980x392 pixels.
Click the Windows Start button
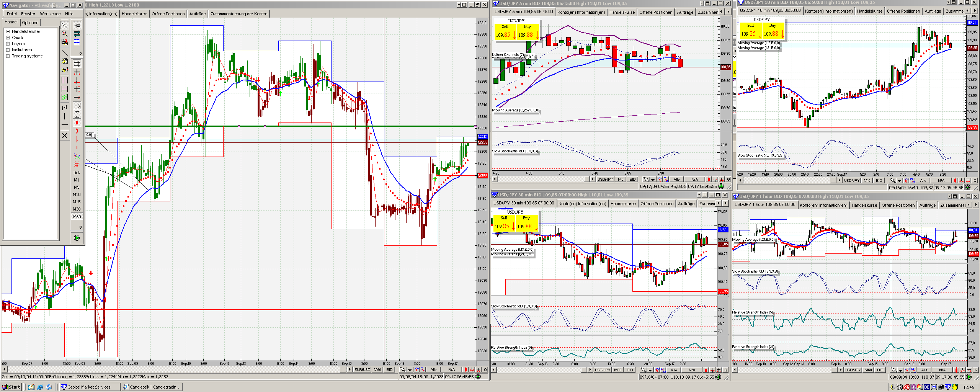[x=11, y=387]
